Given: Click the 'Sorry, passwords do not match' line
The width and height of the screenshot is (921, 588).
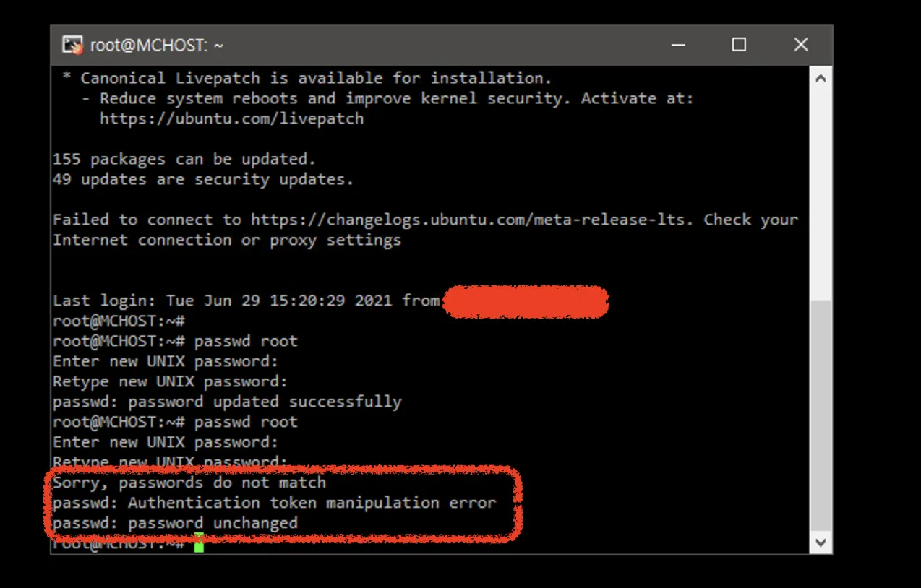Looking at the screenshot, I should pos(189,483).
